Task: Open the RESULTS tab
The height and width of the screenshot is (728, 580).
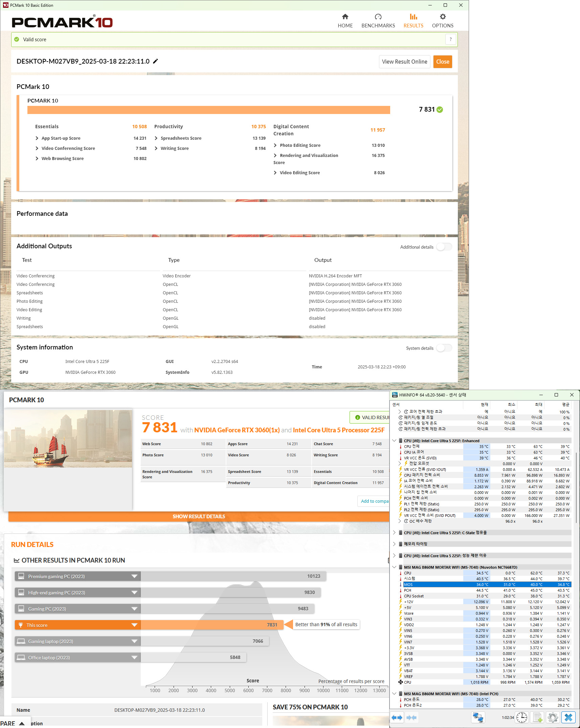Action: (x=413, y=21)
